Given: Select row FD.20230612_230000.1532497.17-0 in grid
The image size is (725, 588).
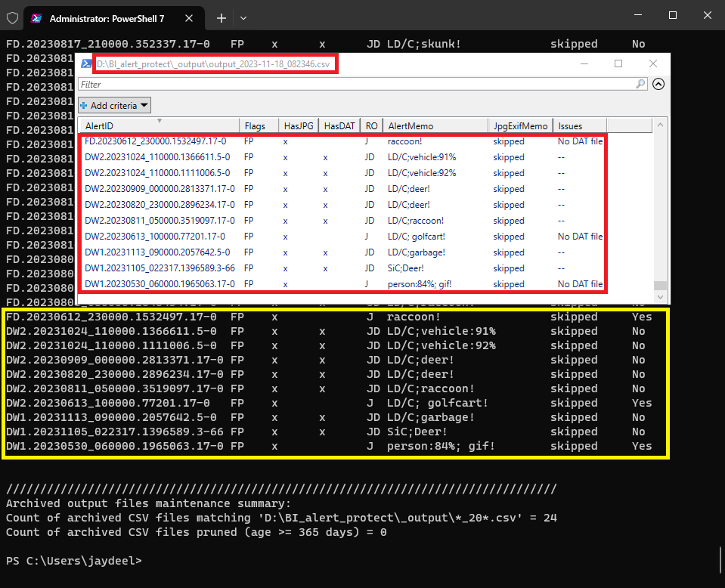Looking at the screenshot, I should tap(343, 141).
